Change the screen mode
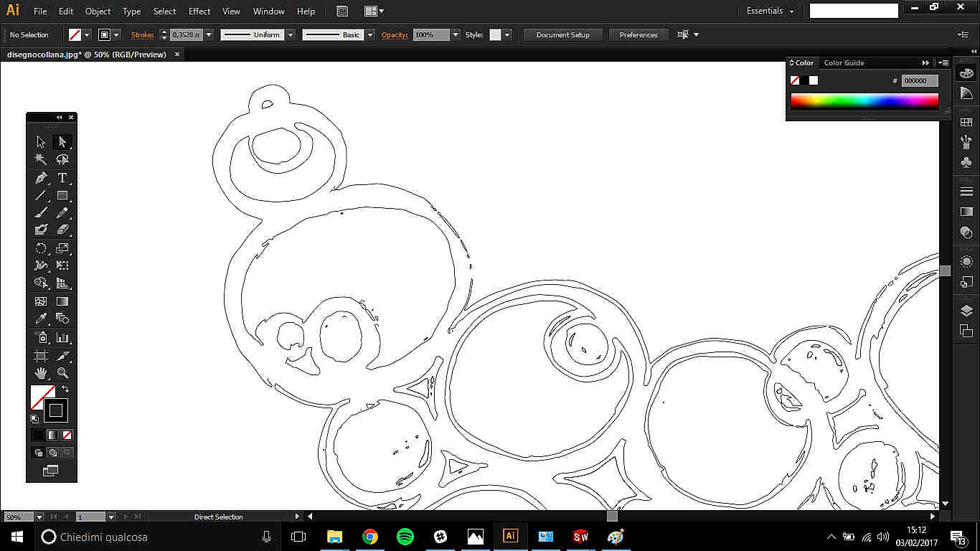This screenshot has width=980, height=551. pyautogui.click(x=51, y=471)
